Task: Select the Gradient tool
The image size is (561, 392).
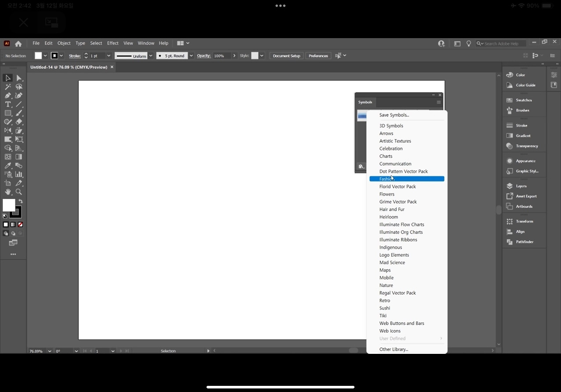Action: 19,157
